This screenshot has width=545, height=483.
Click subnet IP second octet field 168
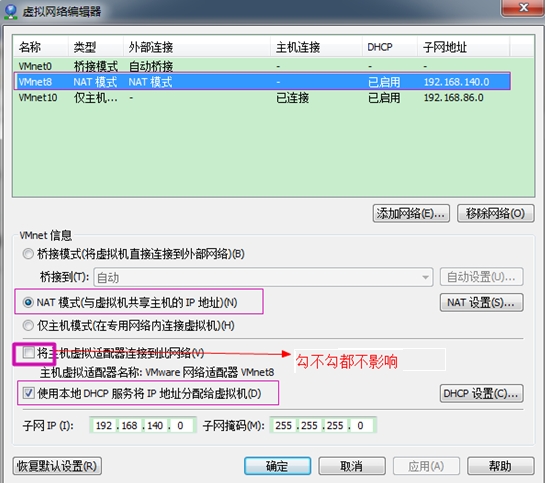click(x=129, y=425)
